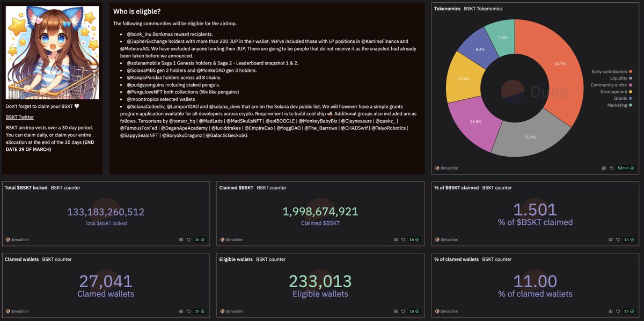Image resolution: width=644 pixels, height=321 pixels.
Task: Click the 233,013 counter value
Action: coord(320,281)
